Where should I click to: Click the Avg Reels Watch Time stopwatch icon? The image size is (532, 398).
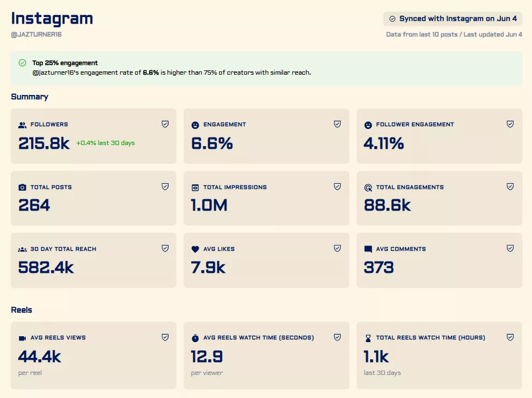pos(195,338)
